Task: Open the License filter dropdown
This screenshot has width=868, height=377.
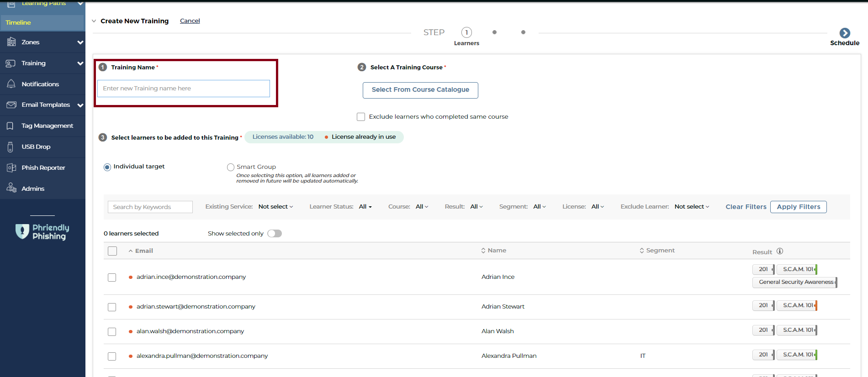Action: [598, 207]
